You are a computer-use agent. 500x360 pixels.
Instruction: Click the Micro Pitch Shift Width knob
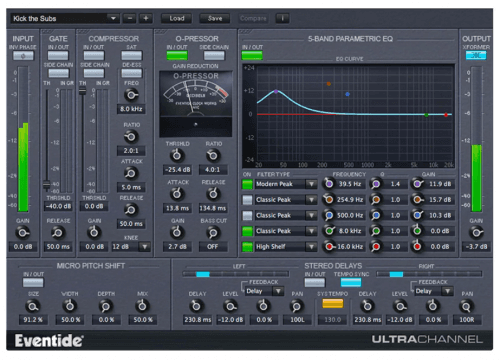(x=70, y=306)
